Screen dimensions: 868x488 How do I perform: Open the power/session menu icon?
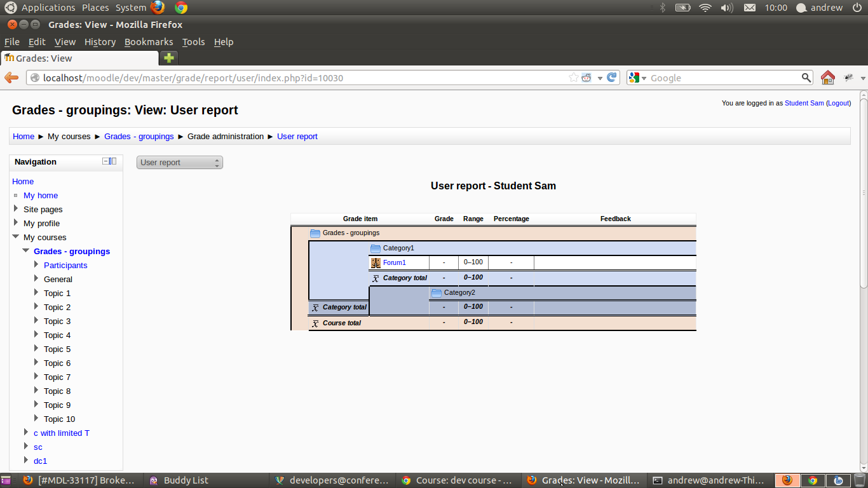857,8
